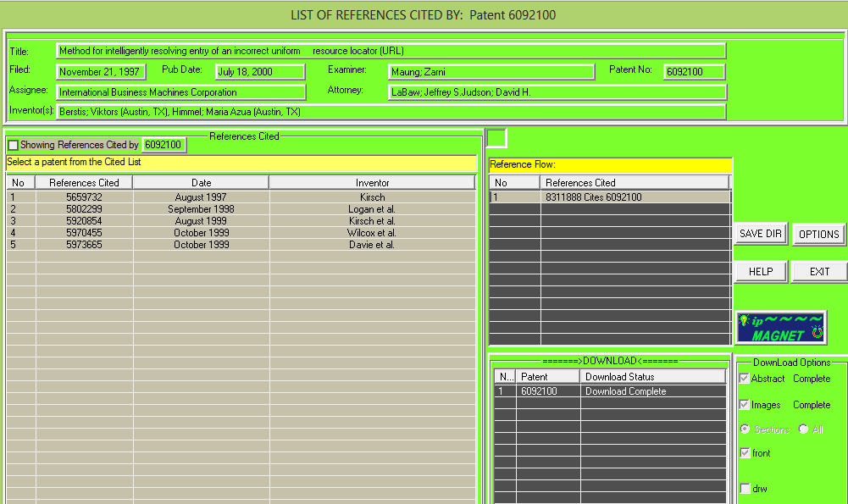848x504 pixels.
Task: Click the SAVE DIR button
Action: pyautogui.click(x=761, y=234)
